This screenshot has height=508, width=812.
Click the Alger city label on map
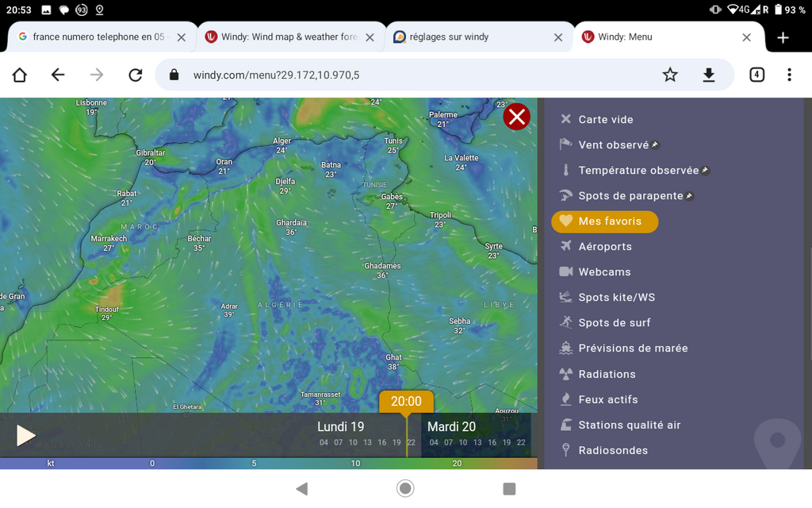[282, 141]
